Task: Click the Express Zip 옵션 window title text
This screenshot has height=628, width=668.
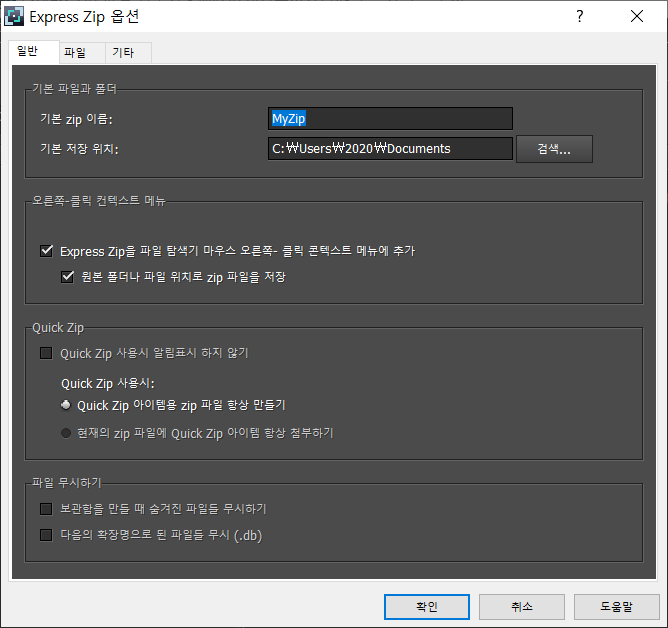Action: pyautogui.click(x=84, y=17)
